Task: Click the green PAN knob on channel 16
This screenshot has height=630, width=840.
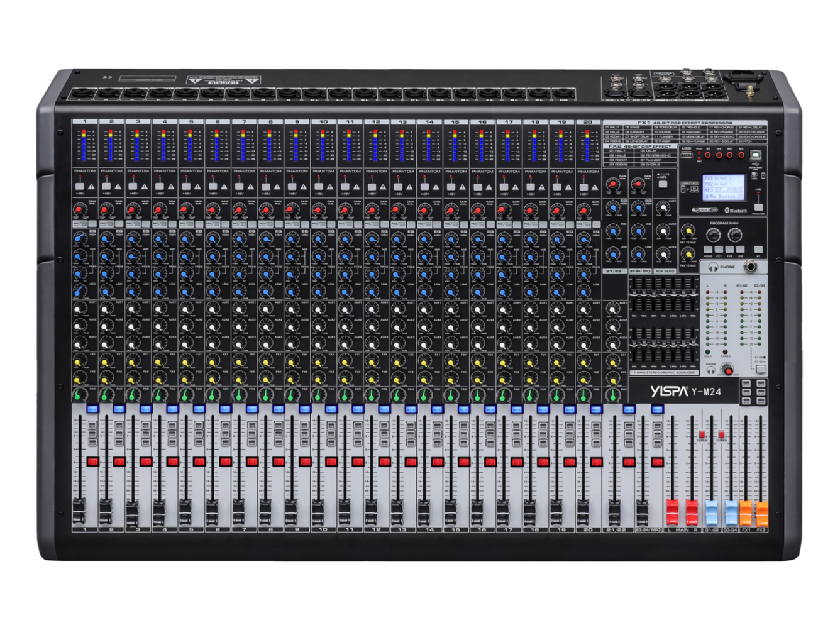Action: point(477,396)
